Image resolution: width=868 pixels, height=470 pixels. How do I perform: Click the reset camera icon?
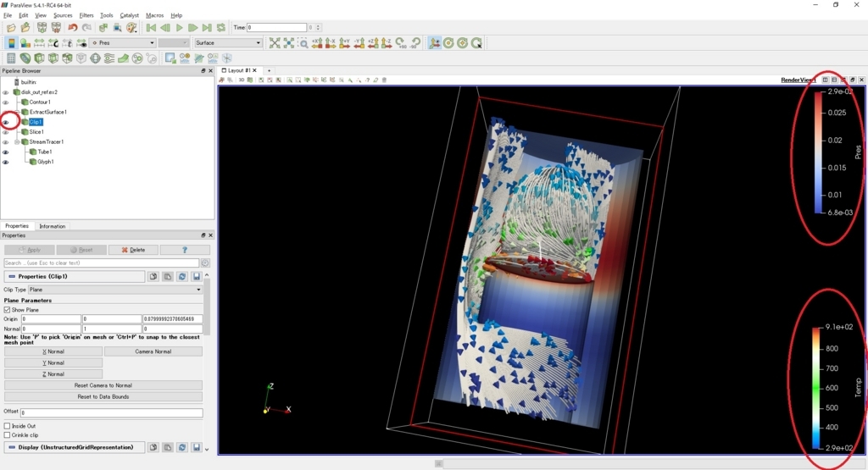coord(275,43)
